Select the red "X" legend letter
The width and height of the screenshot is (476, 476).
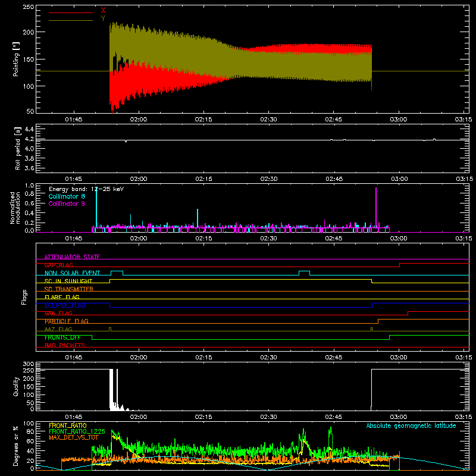pyautogui.click(x=103, y=11)
